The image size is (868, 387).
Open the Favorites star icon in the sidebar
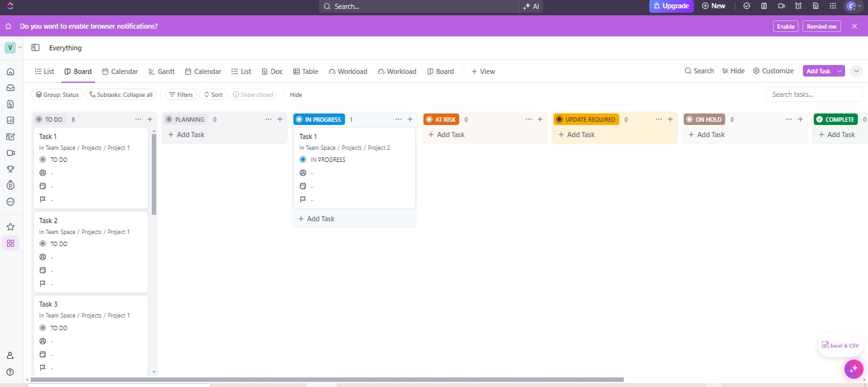coord(10,226)
